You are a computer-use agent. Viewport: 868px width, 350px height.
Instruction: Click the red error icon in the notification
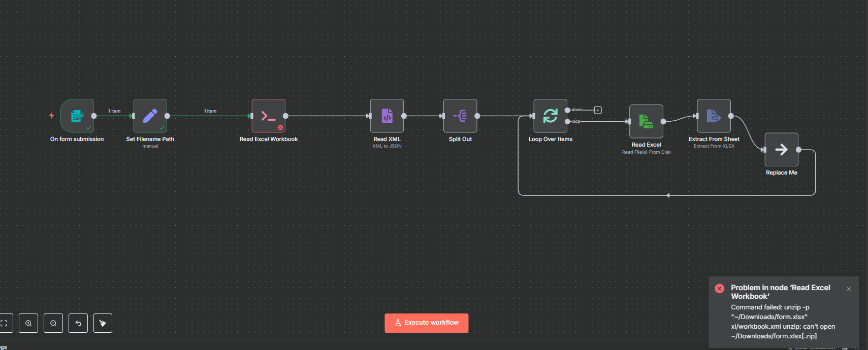tap(719, 289)
